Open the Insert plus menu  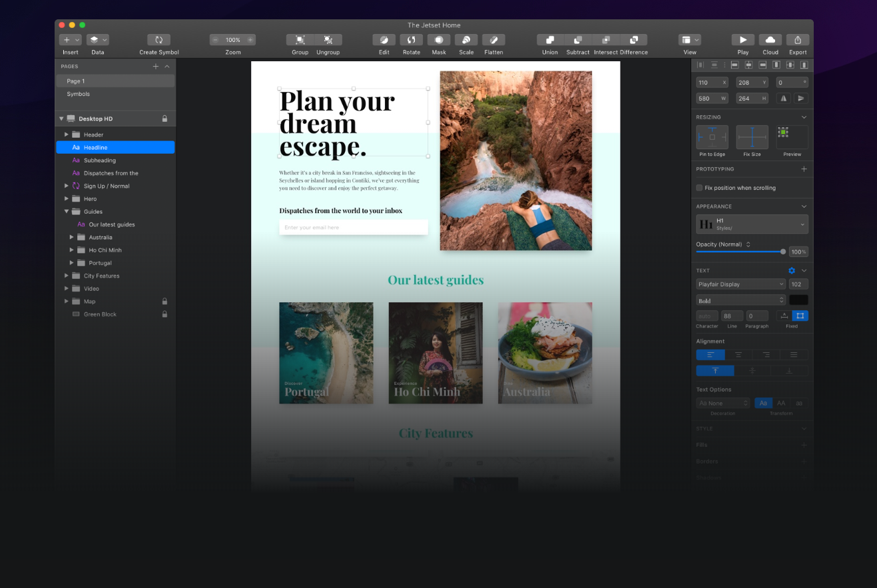70,40
